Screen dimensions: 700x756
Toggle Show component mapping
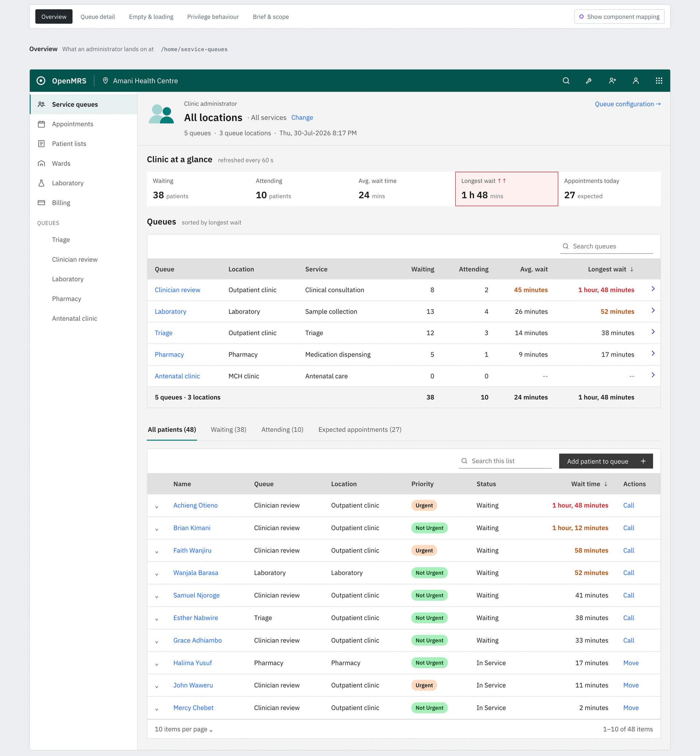[x=619, y=17]
